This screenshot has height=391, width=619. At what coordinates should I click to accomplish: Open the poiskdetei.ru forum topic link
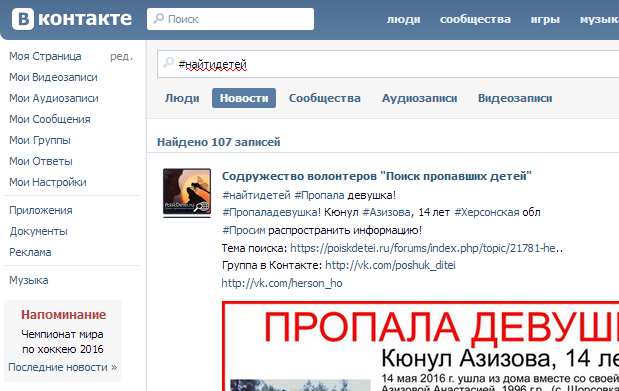(x=426, y=248)
